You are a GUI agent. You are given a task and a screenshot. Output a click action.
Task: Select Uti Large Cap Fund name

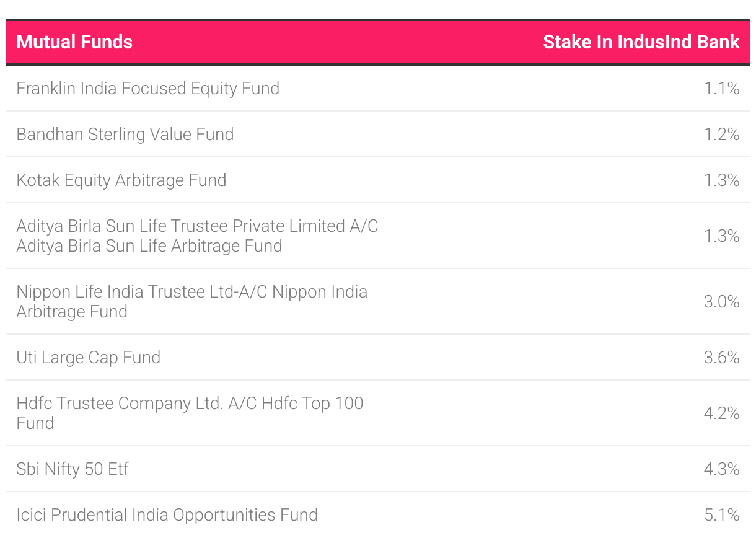[x=89, y=358]
